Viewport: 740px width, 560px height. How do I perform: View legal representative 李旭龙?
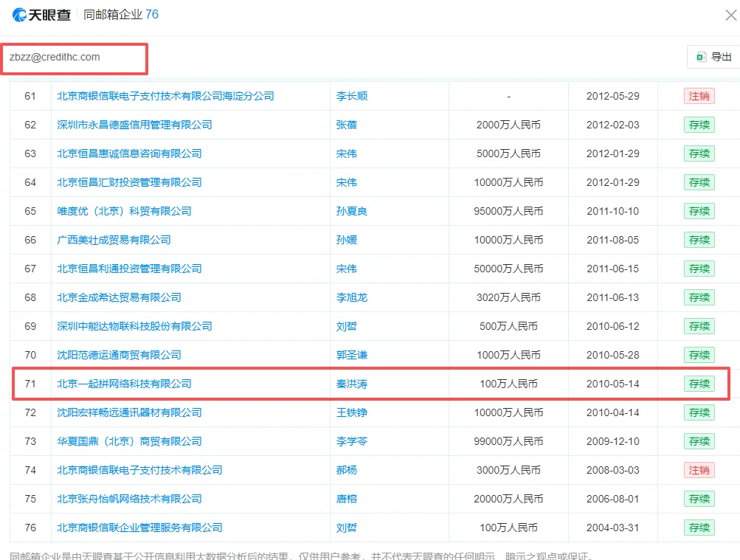(x=352, y=297)
